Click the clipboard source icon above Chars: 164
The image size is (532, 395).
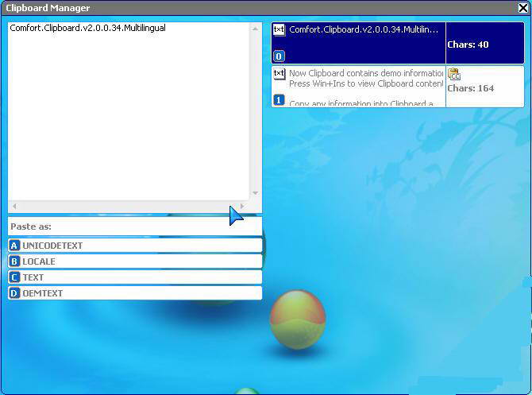(454, 74)
